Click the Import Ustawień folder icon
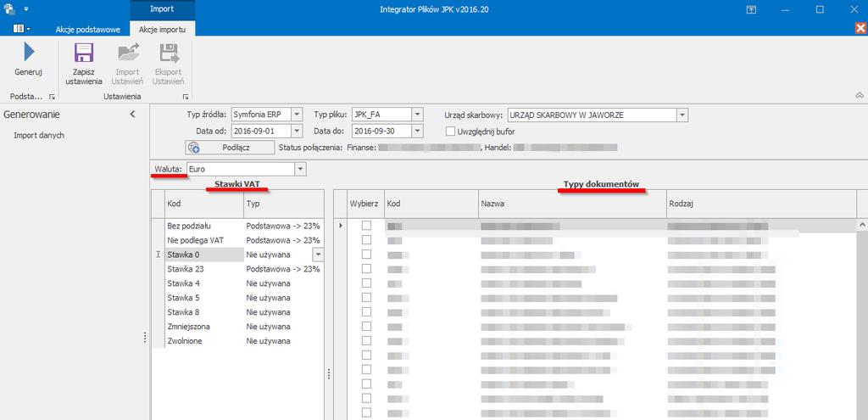868x420 pixels. tap(129, 53)
